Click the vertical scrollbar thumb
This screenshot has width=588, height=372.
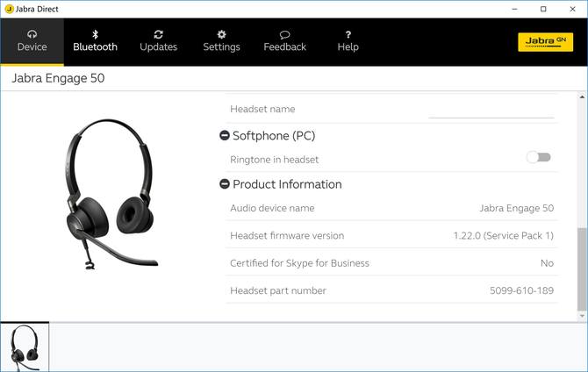[582, 268]
